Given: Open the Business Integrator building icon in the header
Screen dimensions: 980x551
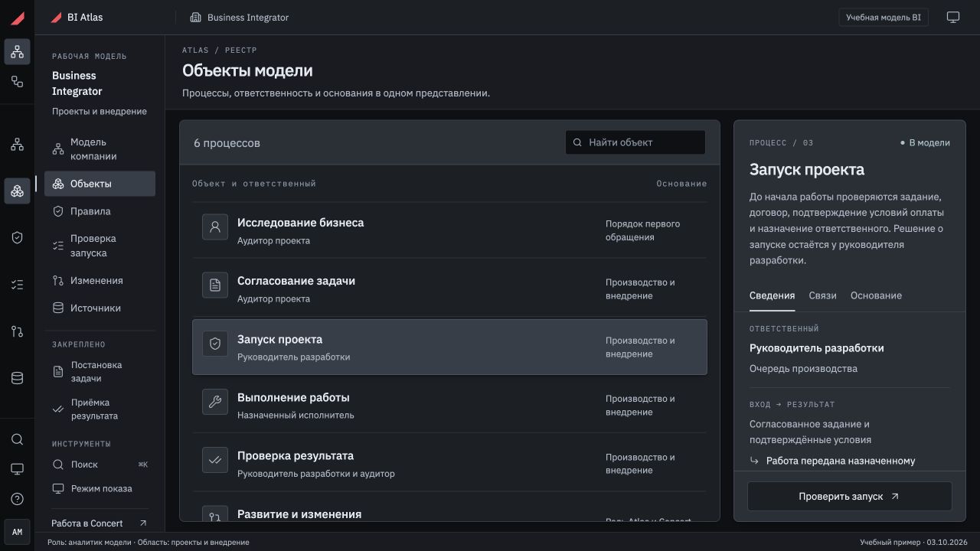Looking at the screenshot, I should point(195,18).
